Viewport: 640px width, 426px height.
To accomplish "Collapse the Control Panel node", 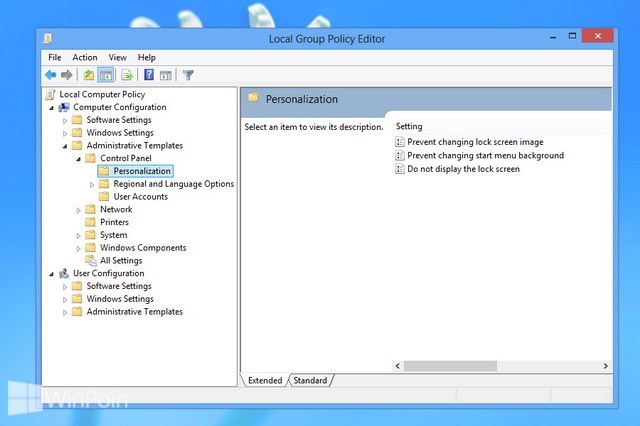I will tap(78, 159).
